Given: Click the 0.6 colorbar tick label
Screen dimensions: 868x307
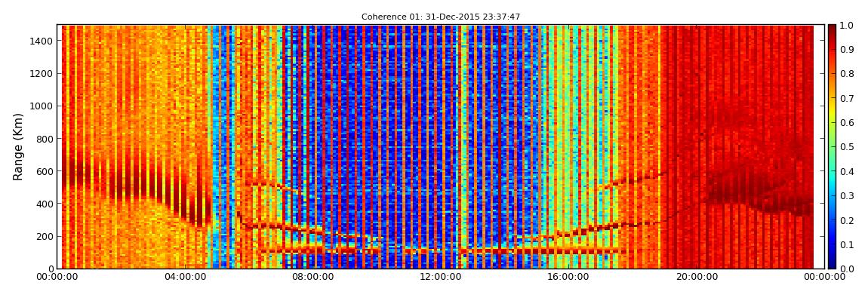Looking at the screenshot, I should pos(848,123).
